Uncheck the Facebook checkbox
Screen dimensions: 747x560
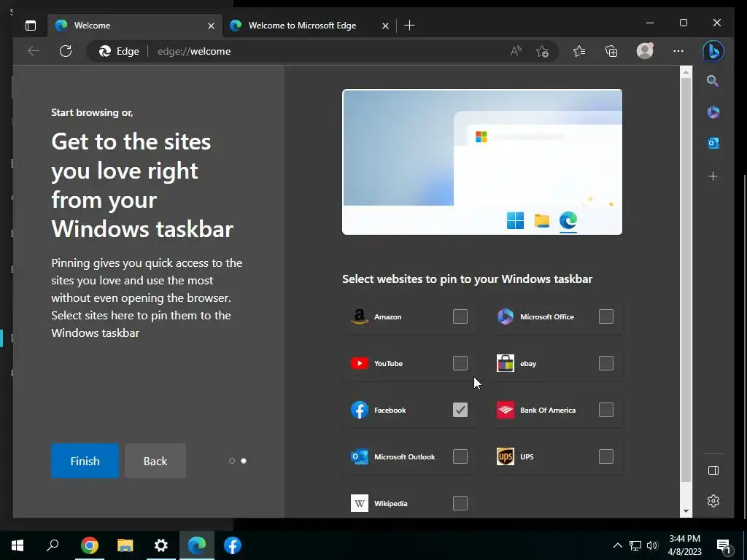pos(460,410)
